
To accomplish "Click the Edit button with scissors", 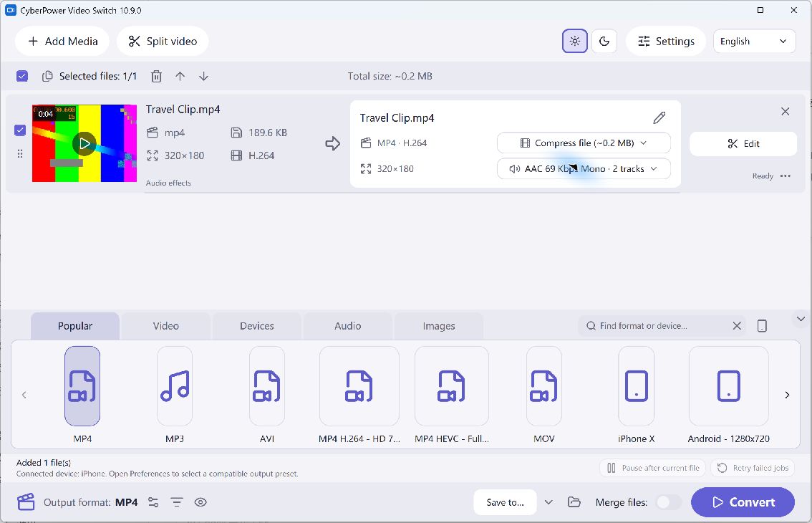I will [x=743, y=143].
